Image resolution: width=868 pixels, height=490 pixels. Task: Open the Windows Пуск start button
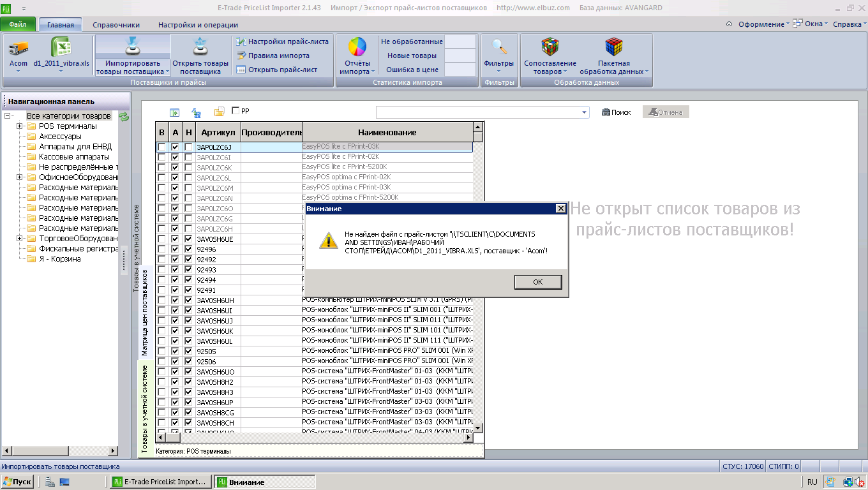pos(17,482)
